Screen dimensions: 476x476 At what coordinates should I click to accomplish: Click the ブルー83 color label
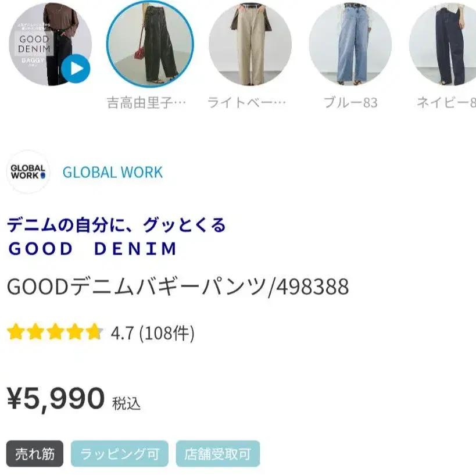(350, 103)
